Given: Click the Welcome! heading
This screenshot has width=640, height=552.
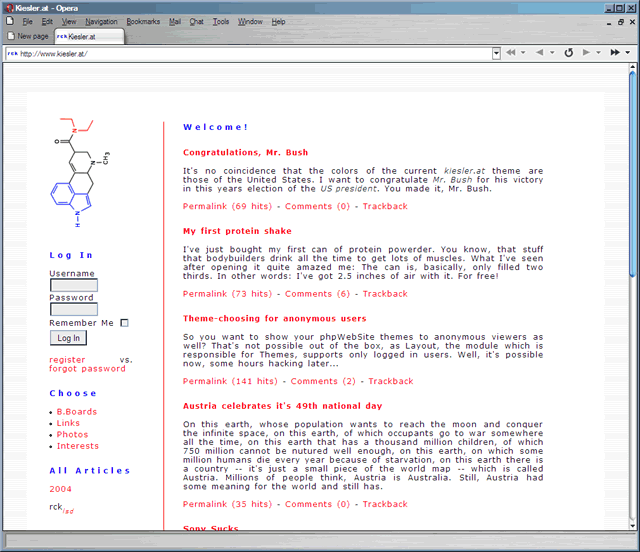Looking at the screenshot, I should [215, 127].
